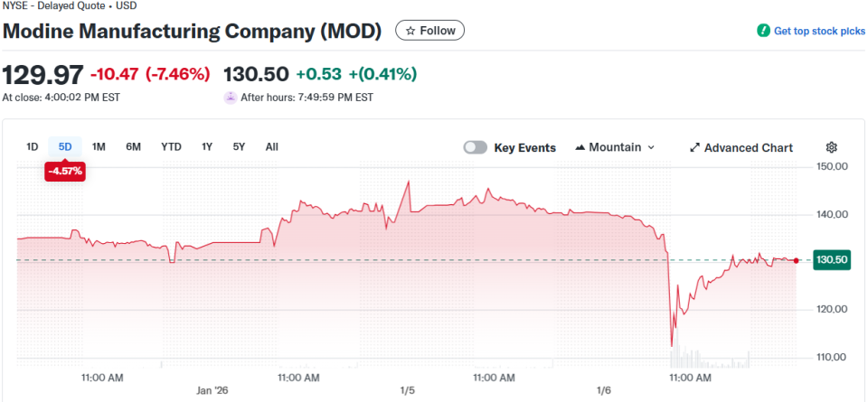This screenshot has width=868, height=402.
Task: Select the 1D time range
Action: point(33,146)
